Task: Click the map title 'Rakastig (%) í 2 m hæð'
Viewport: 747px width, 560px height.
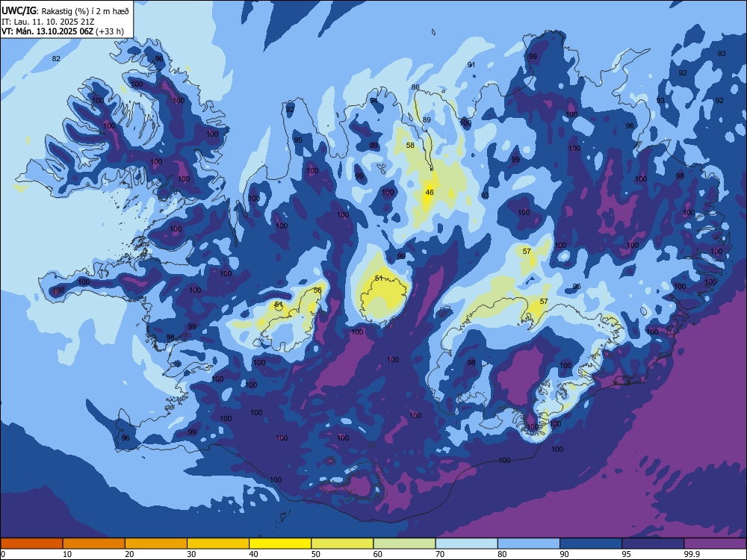Action: [x=85, y=11]
